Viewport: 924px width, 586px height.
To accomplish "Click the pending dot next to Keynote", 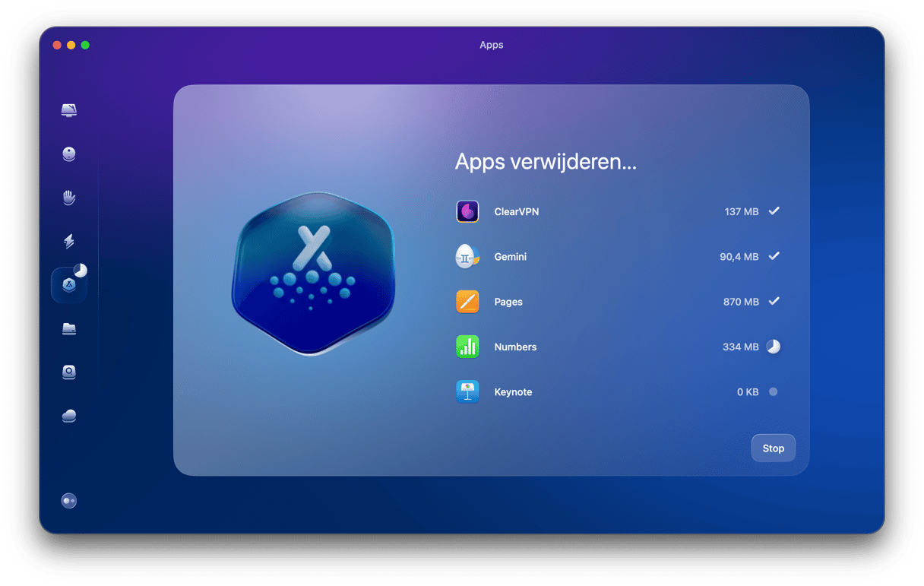I will pyautogui.click(x=774, y=392).
